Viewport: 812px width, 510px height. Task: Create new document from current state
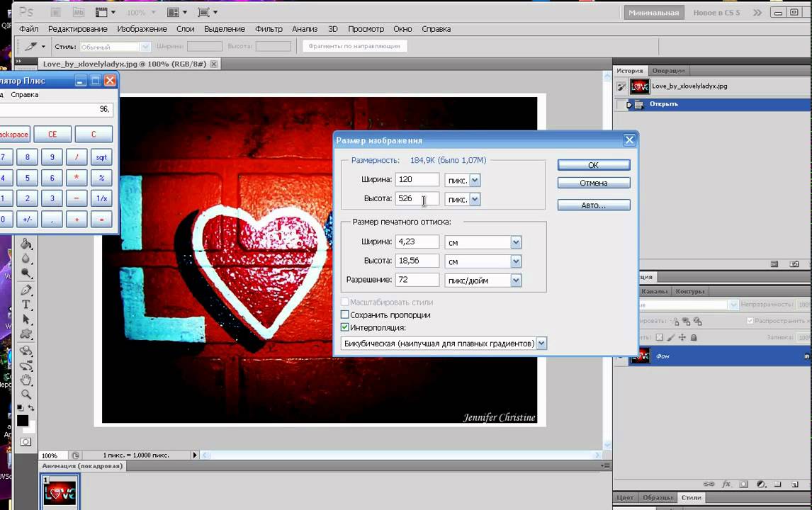774,264
